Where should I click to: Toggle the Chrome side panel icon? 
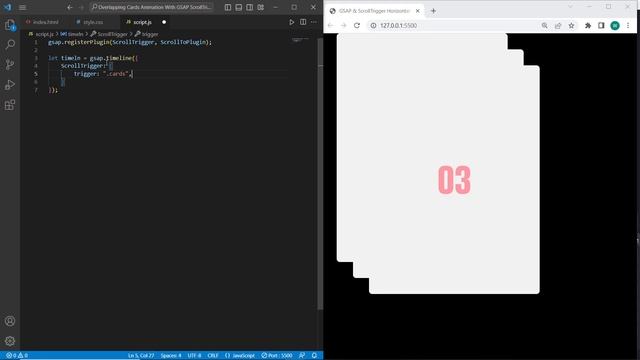[601, 25]
